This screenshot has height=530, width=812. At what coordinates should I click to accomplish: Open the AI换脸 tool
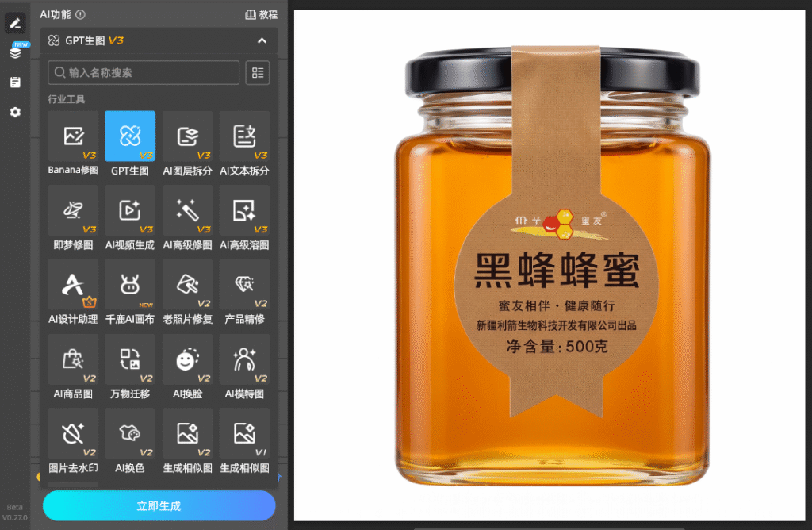pos(187,359)
